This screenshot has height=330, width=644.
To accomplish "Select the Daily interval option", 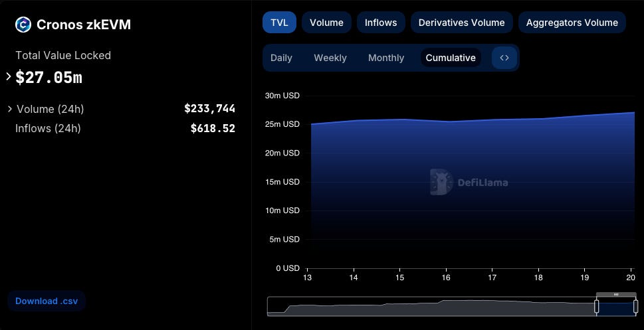I will pyautogui.click(x=281, y=58).
